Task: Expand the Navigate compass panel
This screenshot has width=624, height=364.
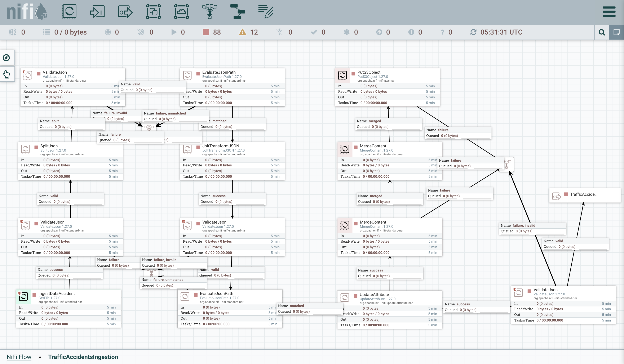Action: tap(6, 58)
